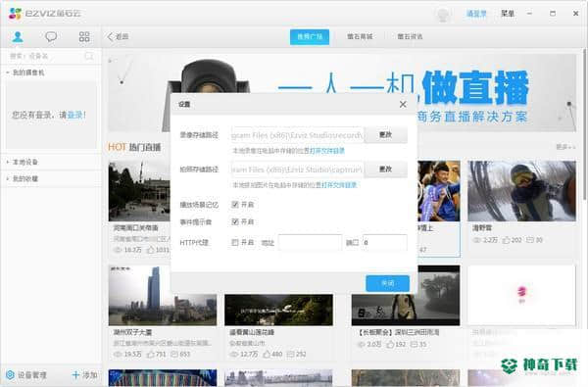Select the 推荐广场 highlighted tab
The image size is (588, 387).
click(x=310, y=37)
